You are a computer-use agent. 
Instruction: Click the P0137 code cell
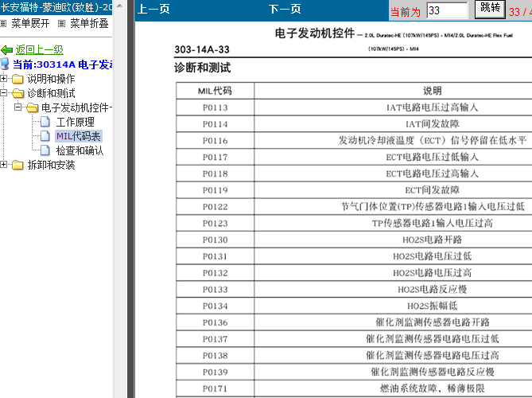pyautogui.click(x=215, y=339)
